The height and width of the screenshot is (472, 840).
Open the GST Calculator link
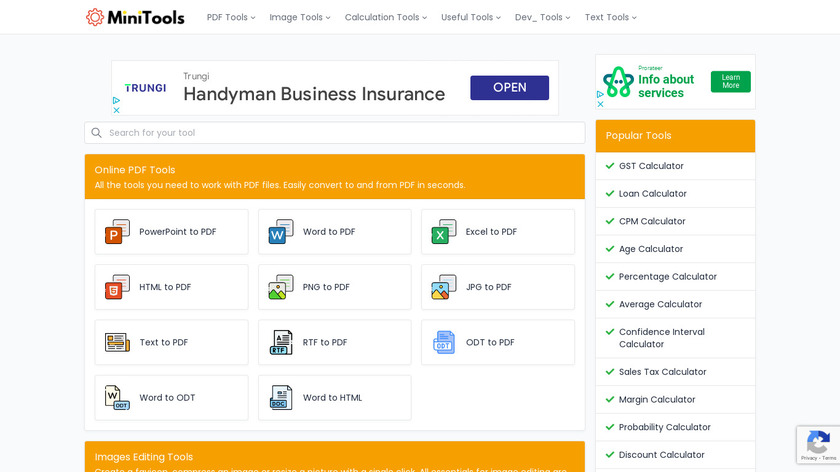tap(651, 166)
